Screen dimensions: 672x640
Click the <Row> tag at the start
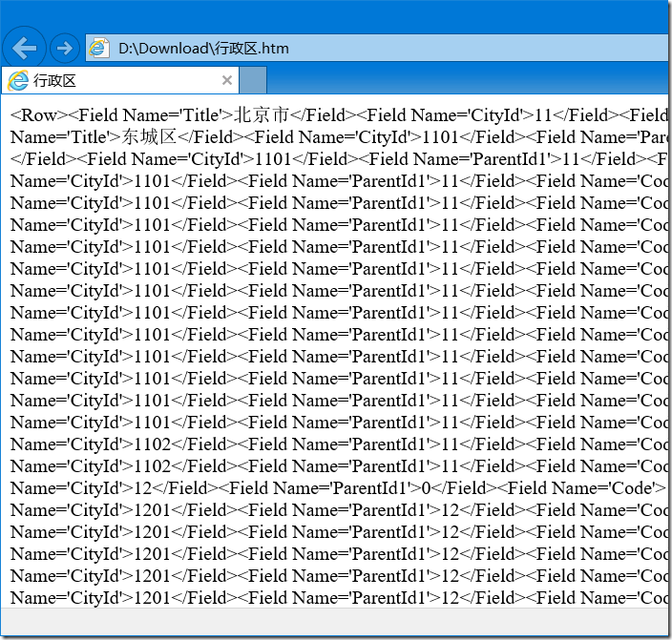pyautogui.click(x=39, y=114)
